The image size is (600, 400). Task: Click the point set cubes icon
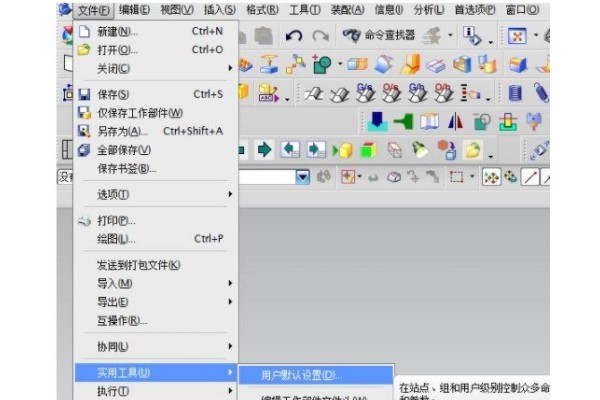(x=295, y=64)
